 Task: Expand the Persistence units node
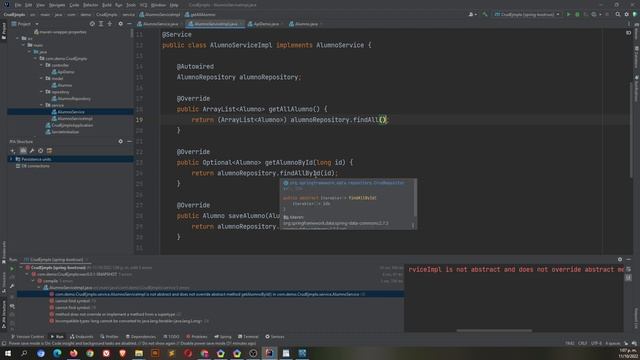tap(11, 159)
